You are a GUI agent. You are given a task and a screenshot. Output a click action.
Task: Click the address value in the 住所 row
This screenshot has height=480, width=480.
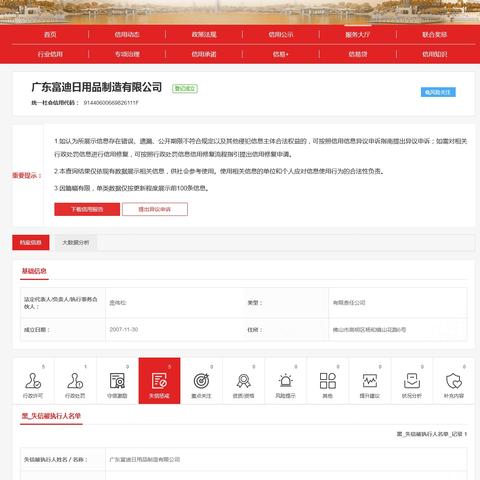click(369, 330)
